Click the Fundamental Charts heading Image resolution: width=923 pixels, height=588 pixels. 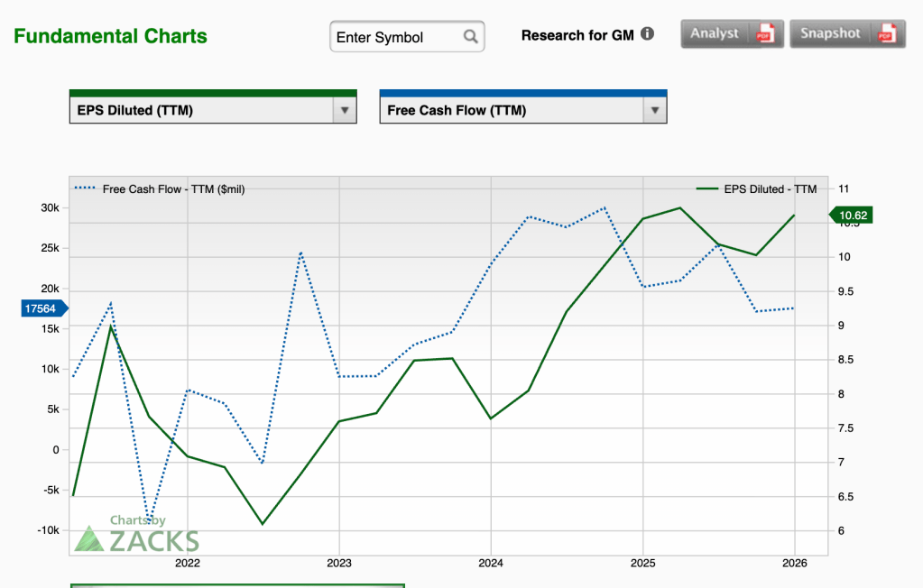click(110, 37)
